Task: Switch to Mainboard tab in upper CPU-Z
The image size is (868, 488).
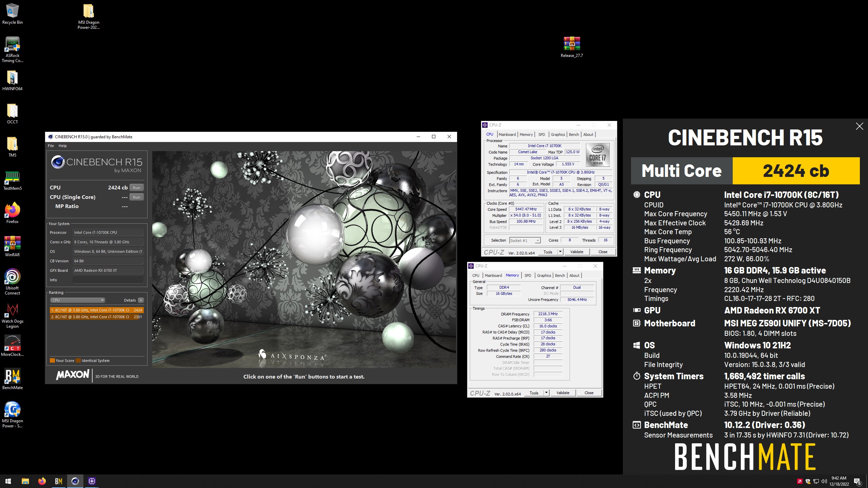Action: pos(507,135)
